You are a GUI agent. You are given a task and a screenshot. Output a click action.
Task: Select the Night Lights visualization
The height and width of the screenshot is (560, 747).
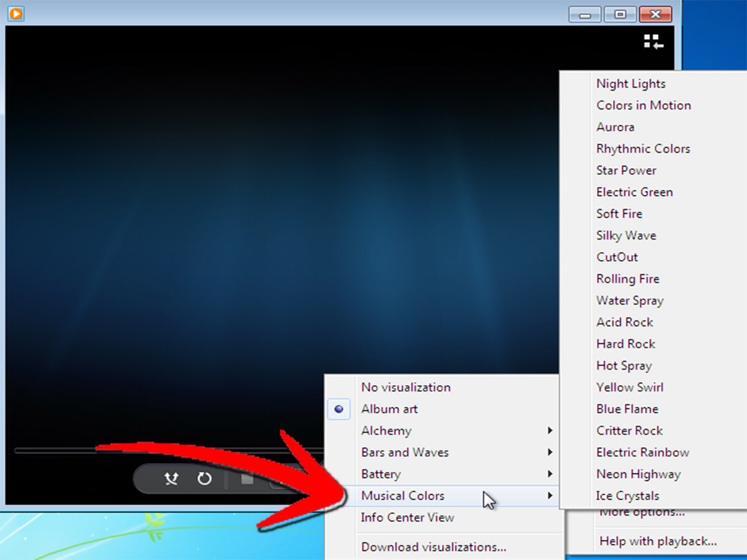coord(631,83)
